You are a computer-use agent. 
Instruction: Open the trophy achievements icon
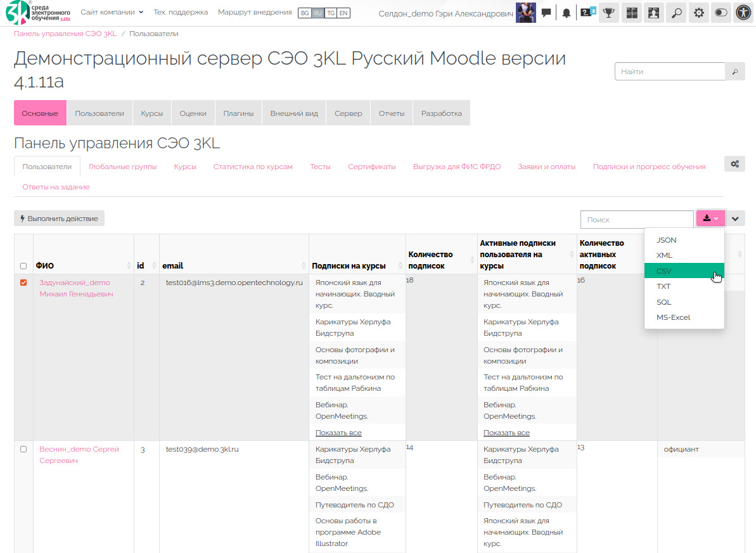point(609,13)
